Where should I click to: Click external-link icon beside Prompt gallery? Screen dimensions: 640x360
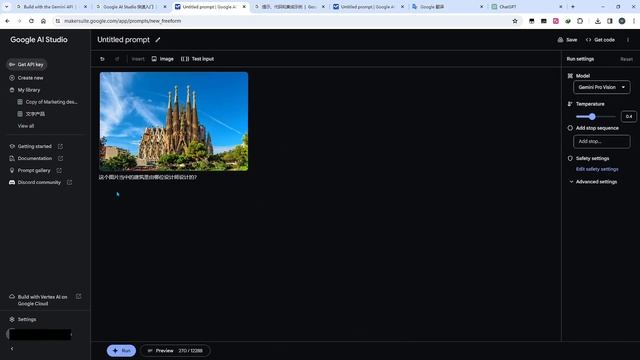click(x=59, y=170)
